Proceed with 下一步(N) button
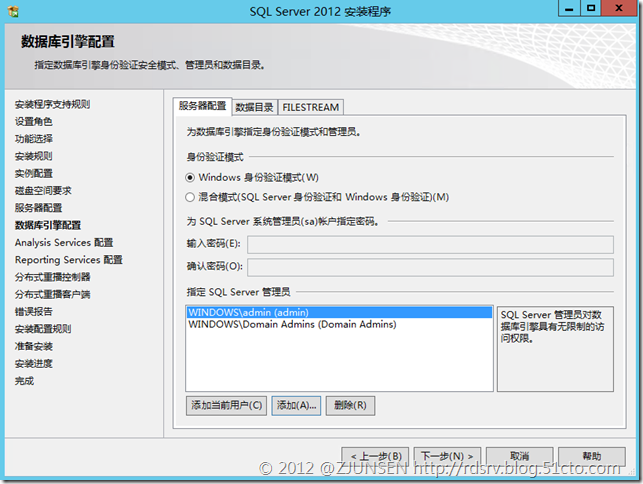The height and width of the screenshot is (484, 643). pos(447,456)
